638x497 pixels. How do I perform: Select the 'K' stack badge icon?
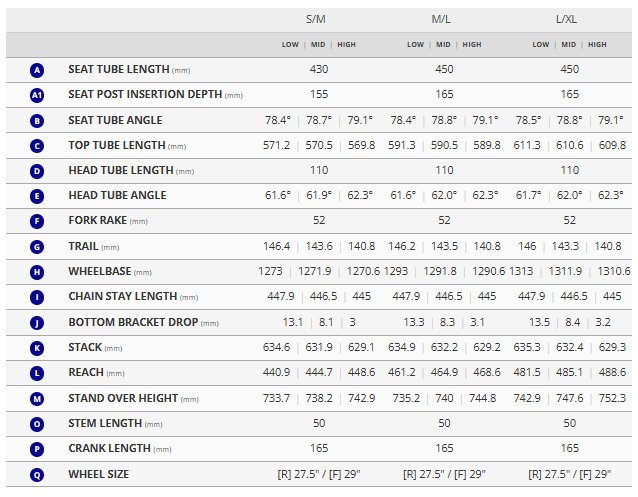[x=37, y=347]
